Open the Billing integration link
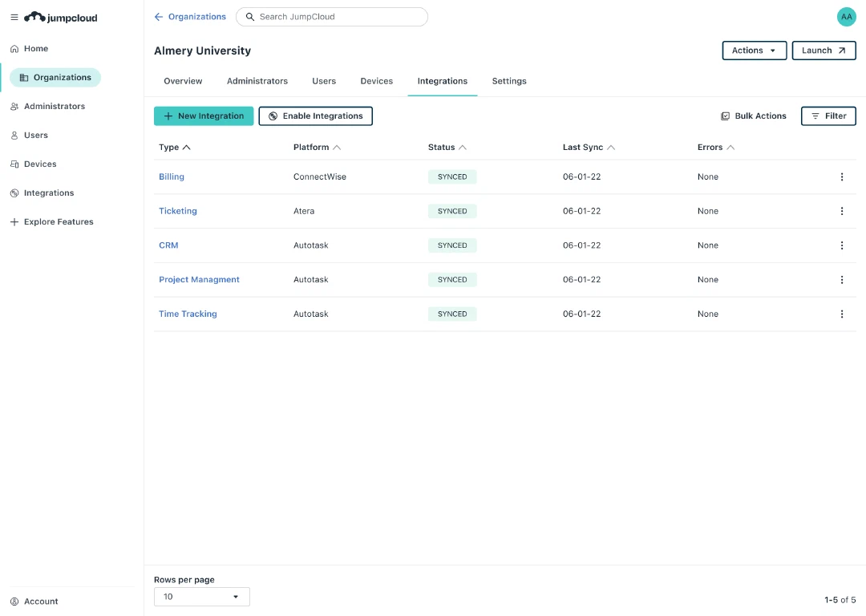 coord(172,176)
